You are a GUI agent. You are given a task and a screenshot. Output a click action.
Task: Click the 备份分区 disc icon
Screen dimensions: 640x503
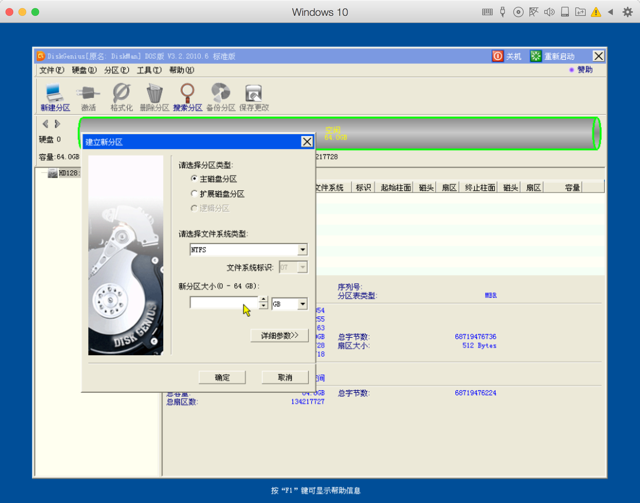click(x=220, y=93)
